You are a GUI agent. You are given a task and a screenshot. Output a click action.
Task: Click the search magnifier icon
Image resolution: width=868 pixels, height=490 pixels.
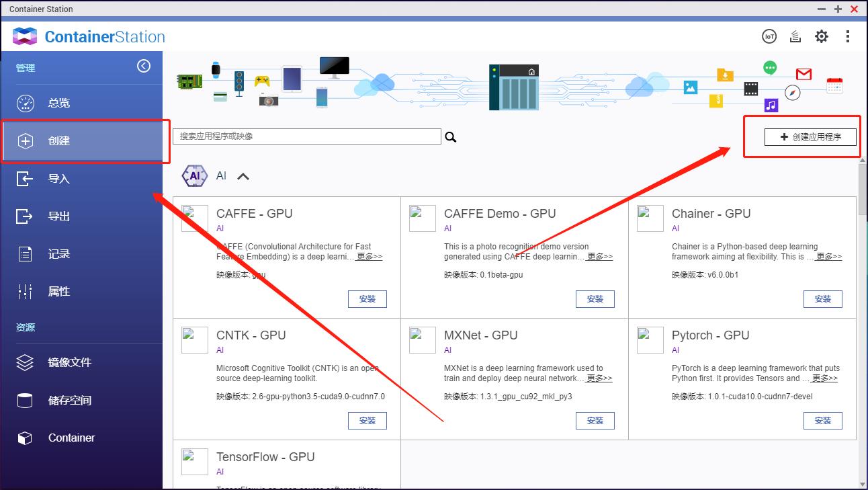click(450, 136)
